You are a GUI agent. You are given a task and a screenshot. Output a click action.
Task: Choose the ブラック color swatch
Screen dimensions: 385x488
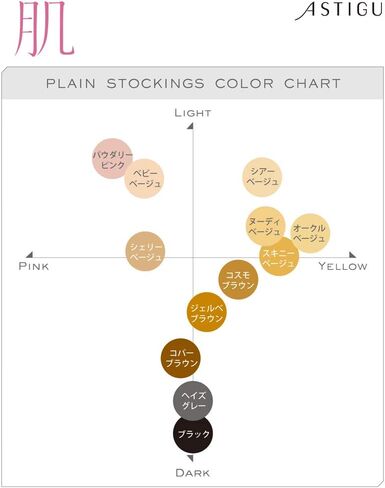(x=193, y=433)
